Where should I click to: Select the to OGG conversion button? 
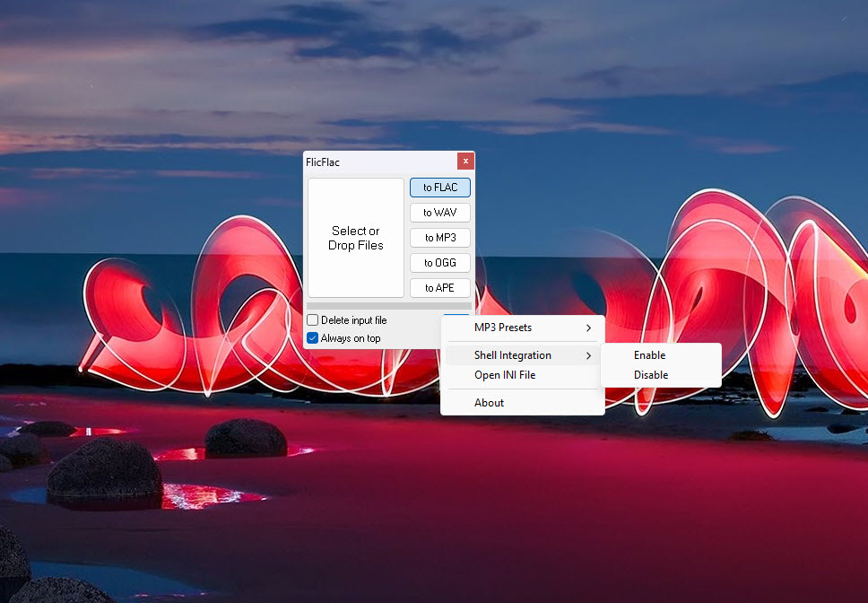click(440, 262)
